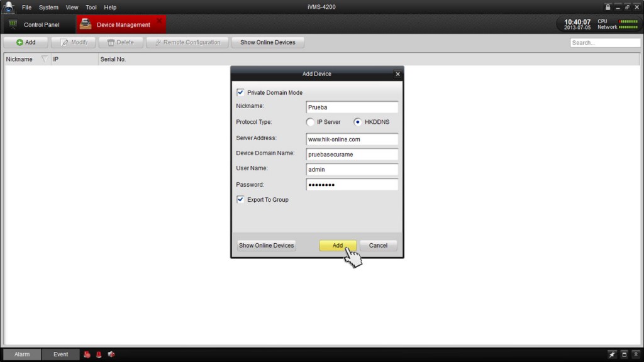Open the Event tab in bottom bar
Image resolution: width=644 pixels, height=362 pixels.
point(61,354)
